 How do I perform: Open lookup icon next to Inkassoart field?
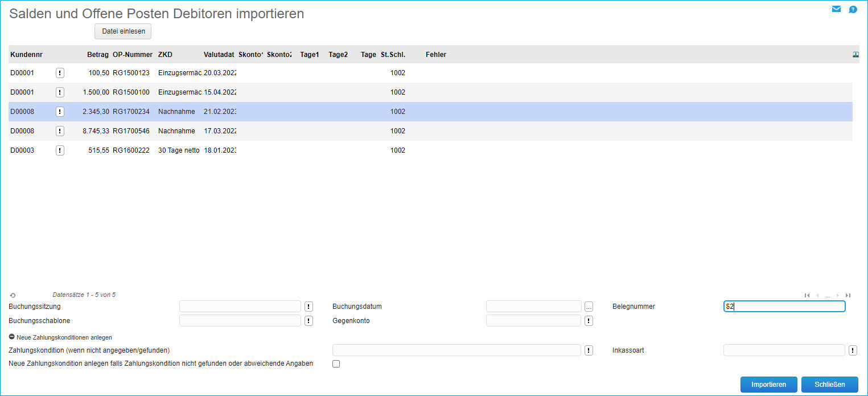853,350
